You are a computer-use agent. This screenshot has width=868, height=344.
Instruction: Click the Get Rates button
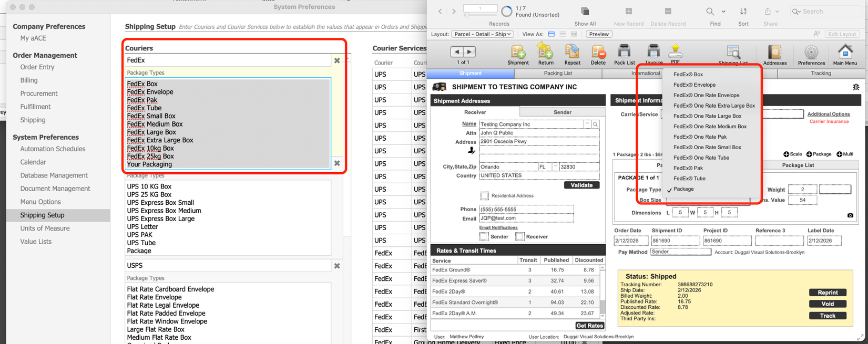click(589, 326)
